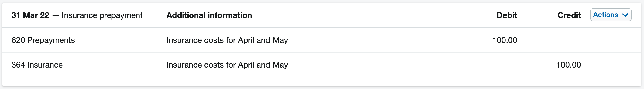Click the 31 Mar 22 journal date

[30, 15]
